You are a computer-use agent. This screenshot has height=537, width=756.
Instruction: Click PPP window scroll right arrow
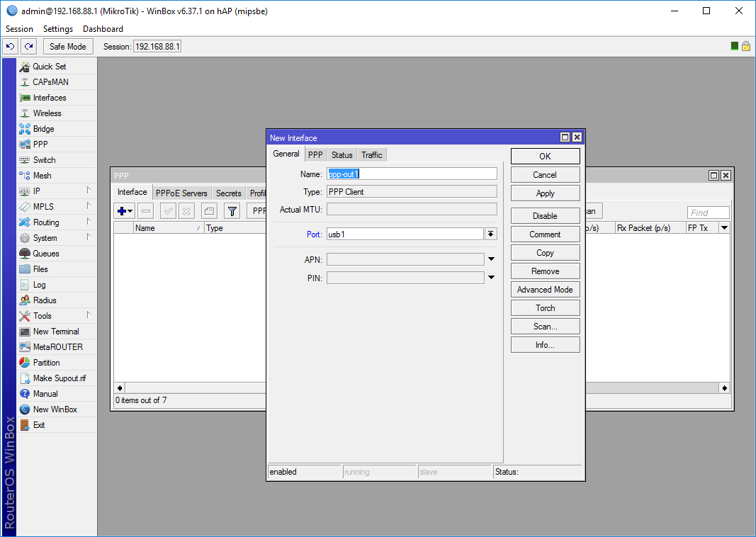[725, 388]
